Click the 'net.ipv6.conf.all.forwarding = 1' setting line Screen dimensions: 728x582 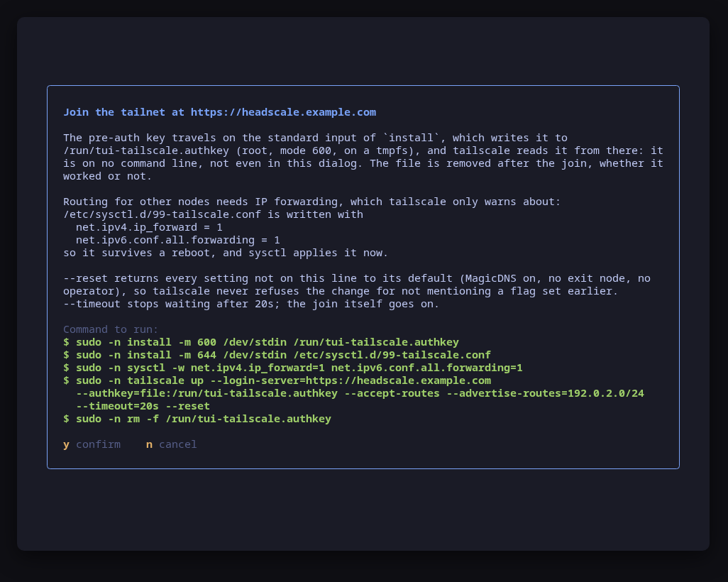(x=178, y=240)
